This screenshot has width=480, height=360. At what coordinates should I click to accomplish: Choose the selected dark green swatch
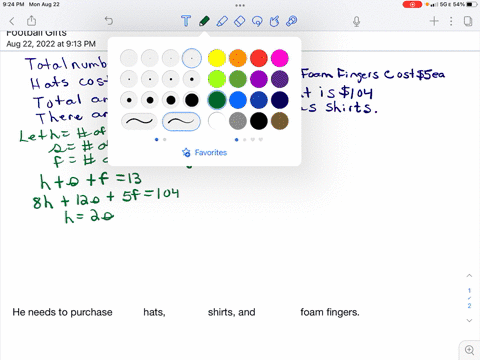[x=217, y=100]
